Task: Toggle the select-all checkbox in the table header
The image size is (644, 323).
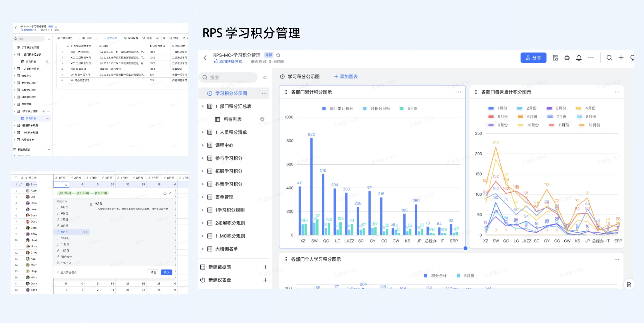Action: pos(62,46)
